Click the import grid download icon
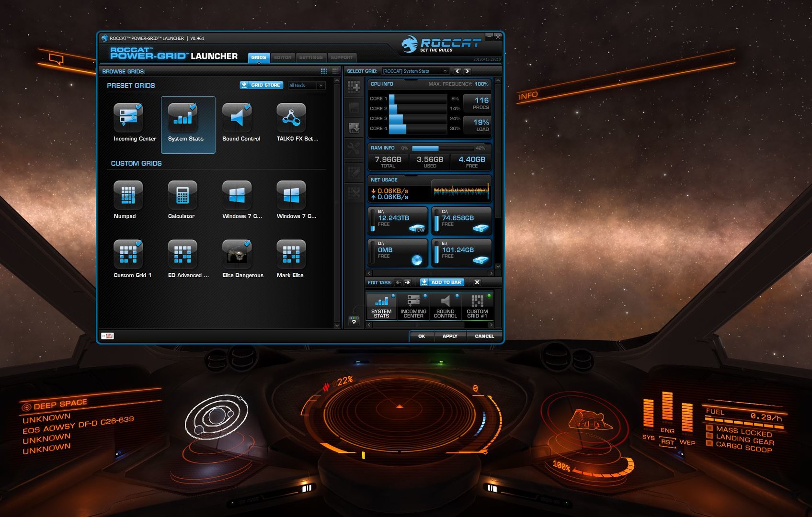 coord(354,128)
